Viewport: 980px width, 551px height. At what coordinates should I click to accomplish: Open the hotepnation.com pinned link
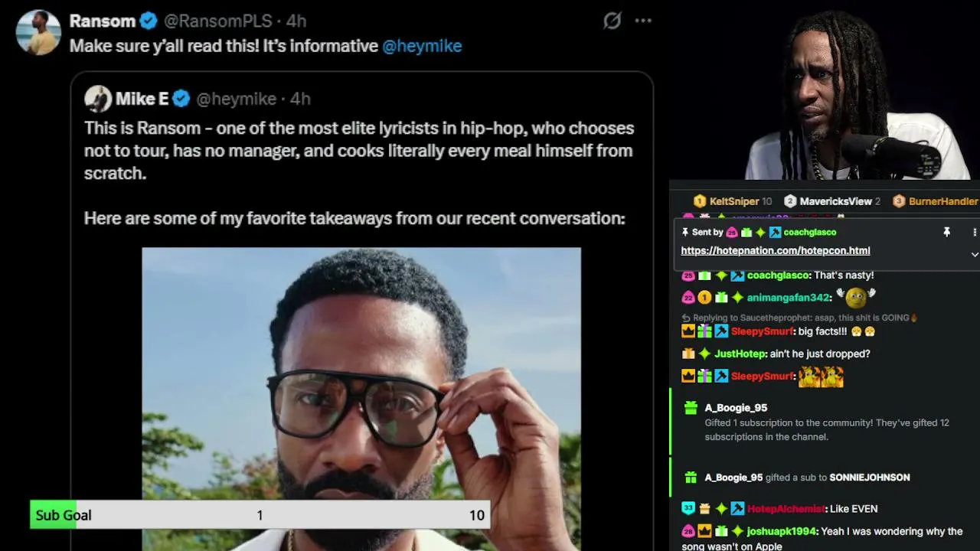click(776, 251)
